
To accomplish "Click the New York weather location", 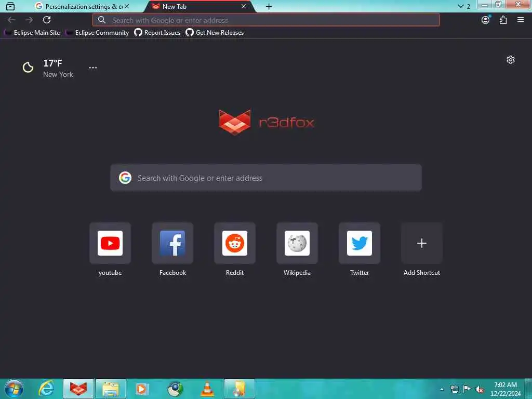I will click(58, 74).
